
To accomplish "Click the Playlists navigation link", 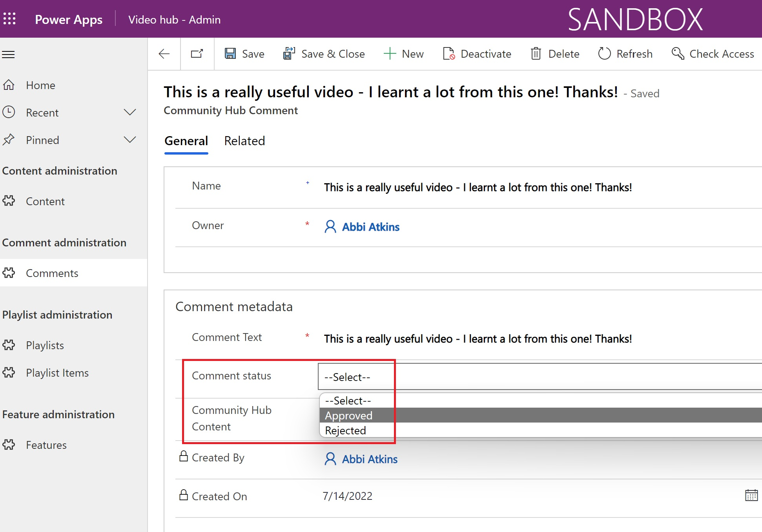I will pyautogui.click(x=45, y=345).
